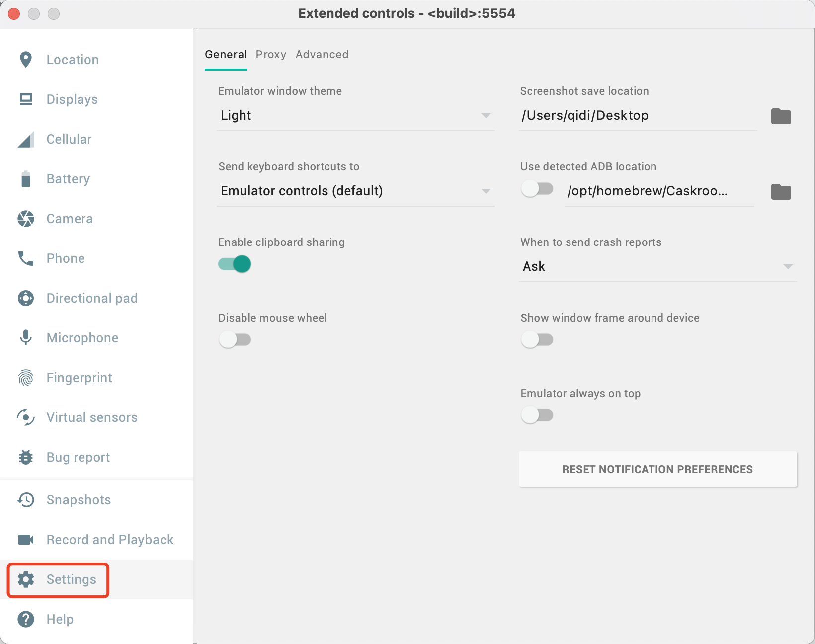Click the Help question mark icon
The image size is (815, 644).
point(26,619)
